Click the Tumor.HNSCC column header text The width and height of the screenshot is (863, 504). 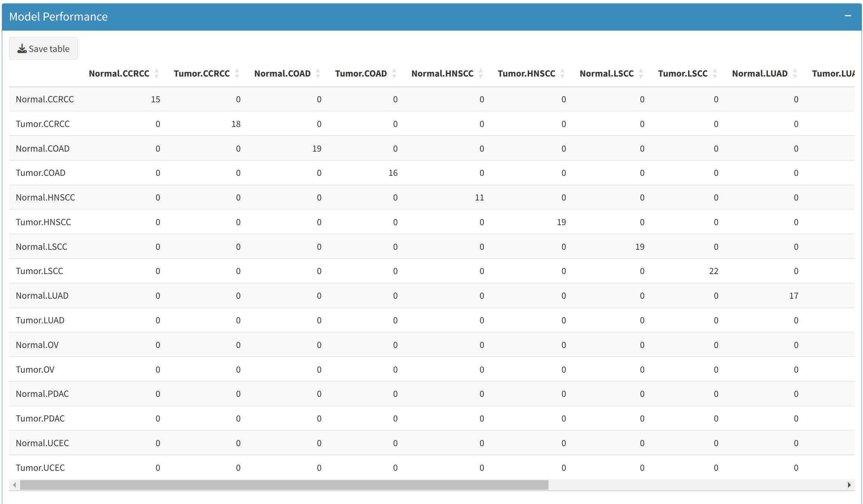[526, 74]
